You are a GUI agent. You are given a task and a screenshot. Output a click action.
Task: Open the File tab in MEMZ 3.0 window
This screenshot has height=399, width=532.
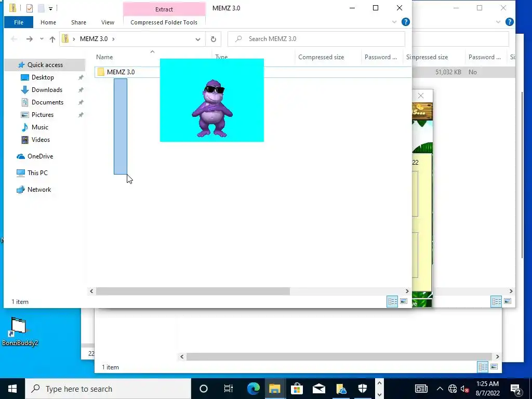click(19, 22)
